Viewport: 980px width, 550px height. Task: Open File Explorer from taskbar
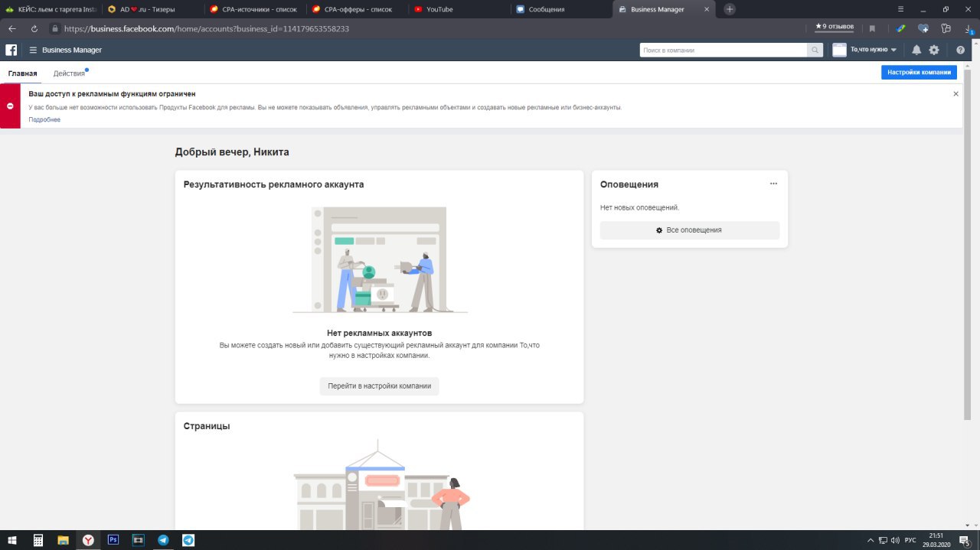pyautogui.click(x=64, y=540)
